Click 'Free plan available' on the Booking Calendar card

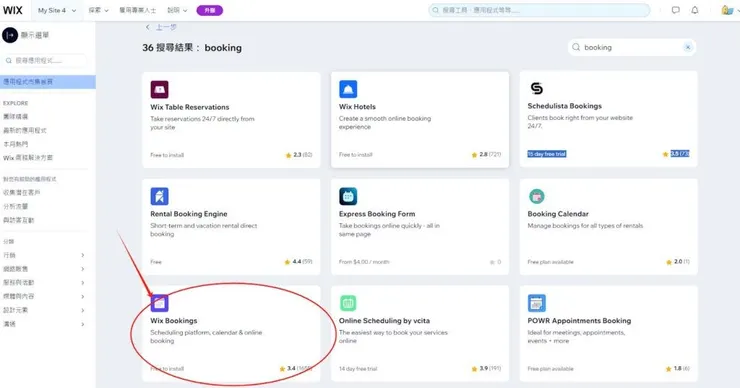tap(550, 261)
